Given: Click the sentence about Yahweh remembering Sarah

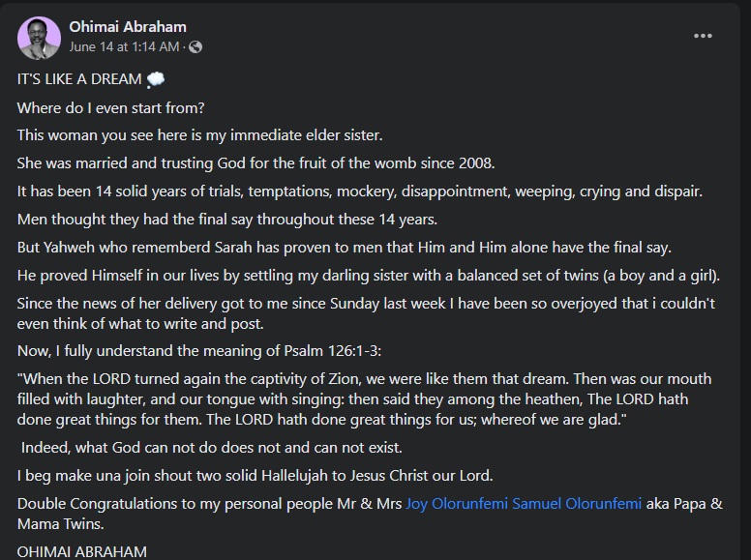Looking at the screenshot, I should click(344, 247).
